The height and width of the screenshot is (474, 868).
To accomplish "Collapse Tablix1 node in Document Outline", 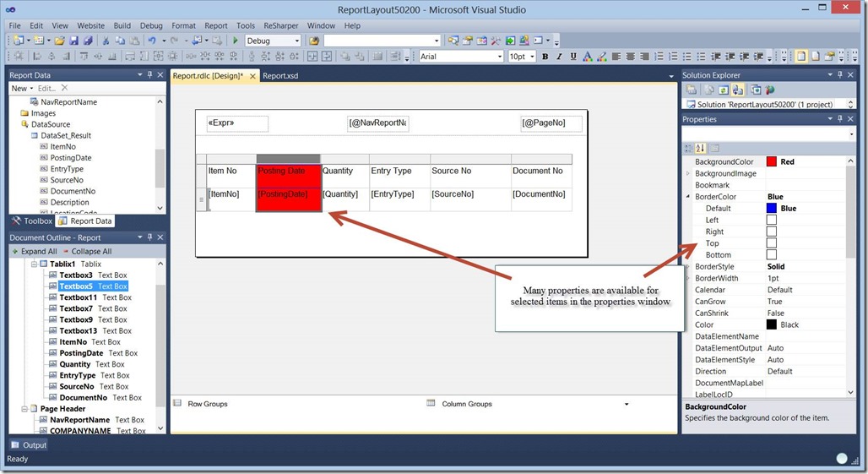I will pos(34,264).
